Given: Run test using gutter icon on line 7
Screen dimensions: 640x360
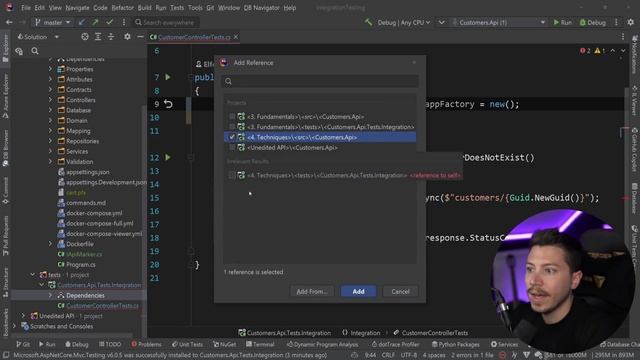Looking at the screenshot, I should tap(168, 77).
